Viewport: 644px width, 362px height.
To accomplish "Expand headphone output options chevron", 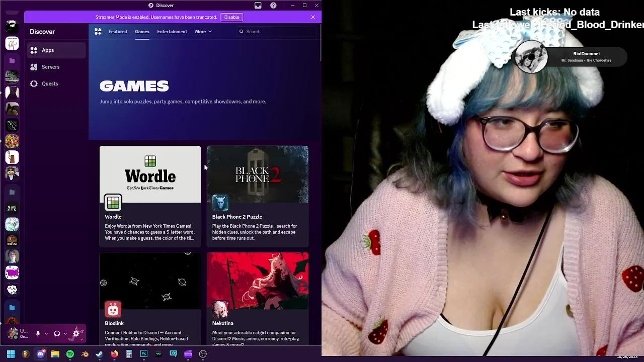I will (65, 333).
